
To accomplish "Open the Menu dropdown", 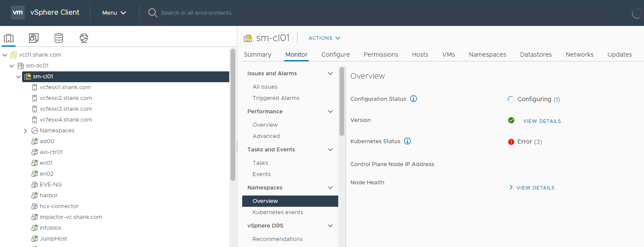I will [x=114, y=13].
